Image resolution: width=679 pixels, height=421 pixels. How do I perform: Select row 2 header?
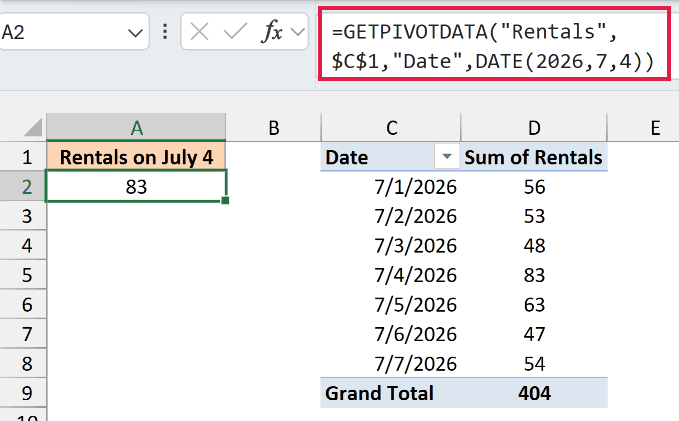coord(23,186)
